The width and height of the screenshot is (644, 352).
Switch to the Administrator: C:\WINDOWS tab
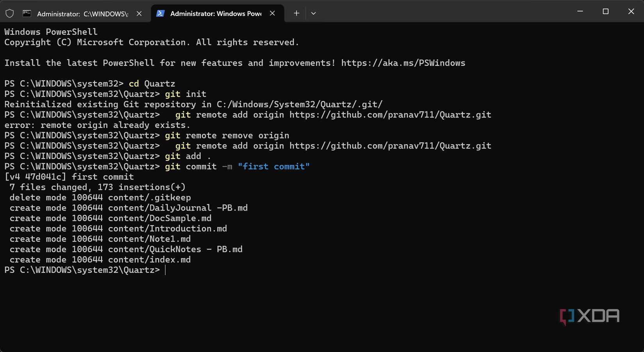click(x=82, y=14)
